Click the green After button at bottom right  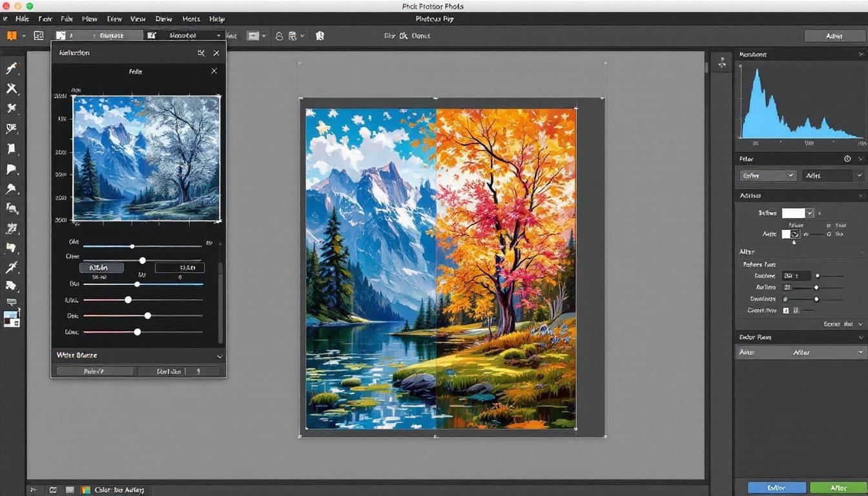coord(838,488)
